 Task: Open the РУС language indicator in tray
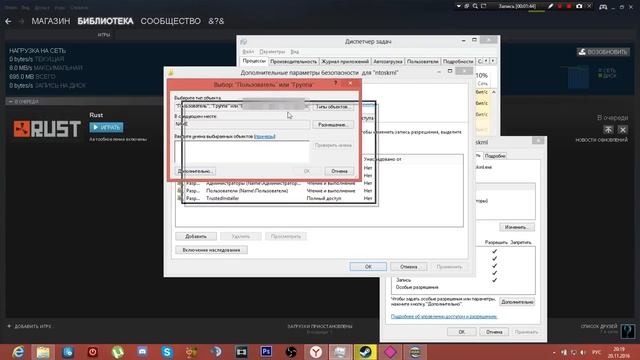click(x=596, y=352)
